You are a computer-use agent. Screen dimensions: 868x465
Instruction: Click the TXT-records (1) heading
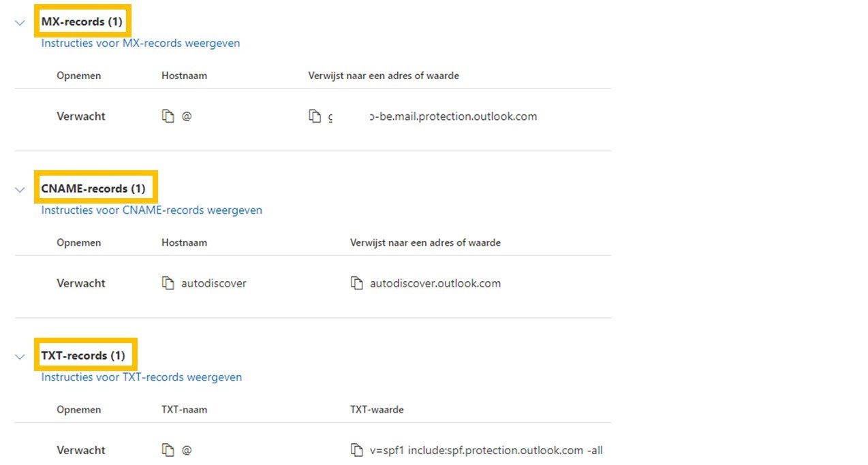[x=83, y=355]
